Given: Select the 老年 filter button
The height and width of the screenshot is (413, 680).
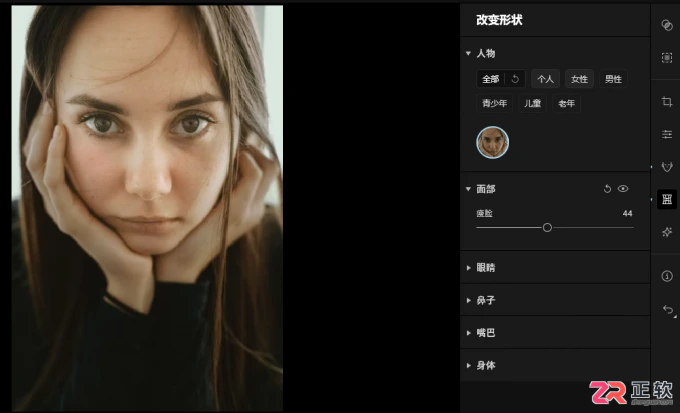Looking at the screenshot, I should [x=566, y=103].
